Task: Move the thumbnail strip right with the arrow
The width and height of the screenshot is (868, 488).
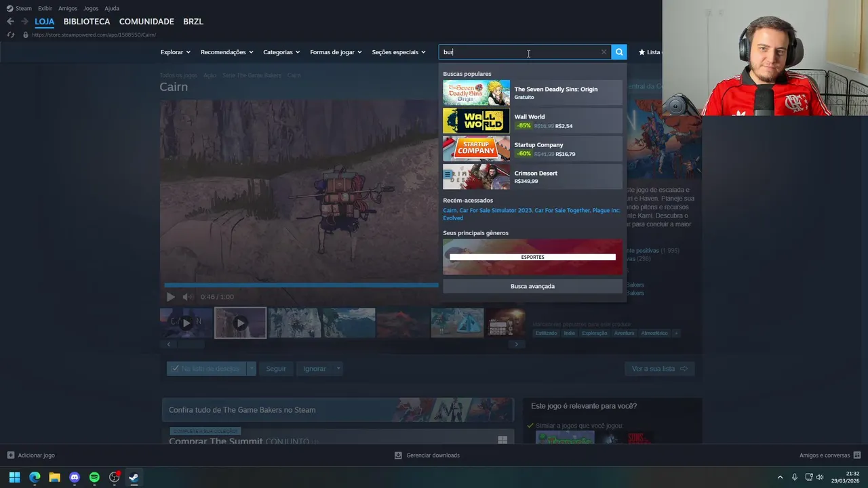Action: [516, 344]
